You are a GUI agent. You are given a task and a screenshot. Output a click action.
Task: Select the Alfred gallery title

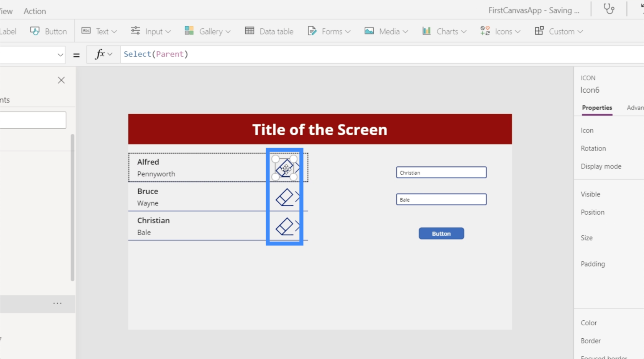click(148, 162)
